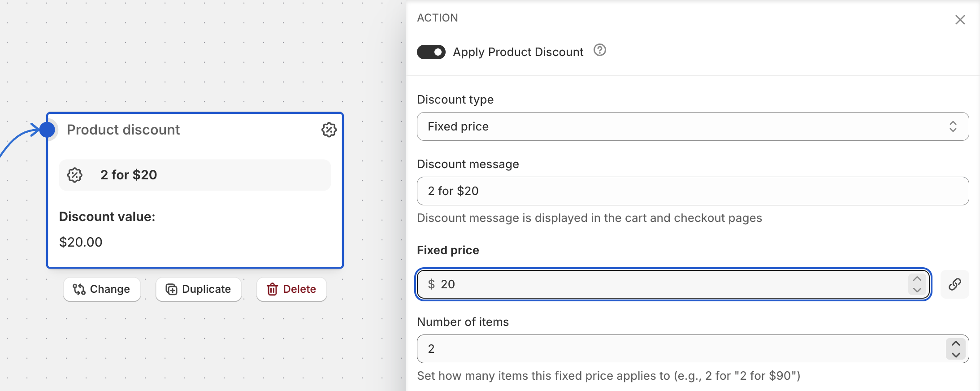Screen dimensions: 980x391
Task: Disable the Apply Product Discount toggle
Action: coord(431,52)
